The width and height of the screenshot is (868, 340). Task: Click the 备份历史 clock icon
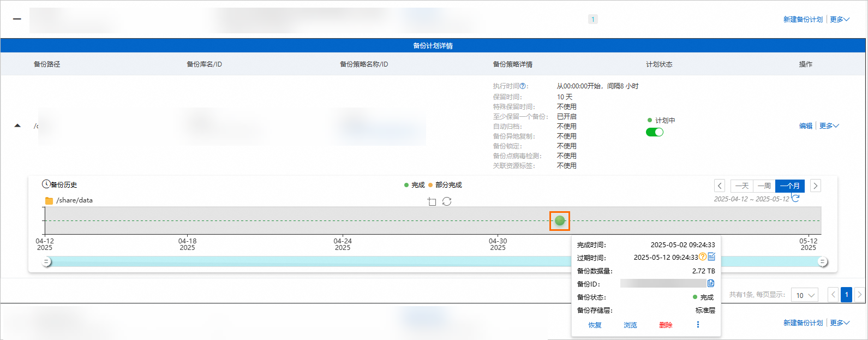46,184
